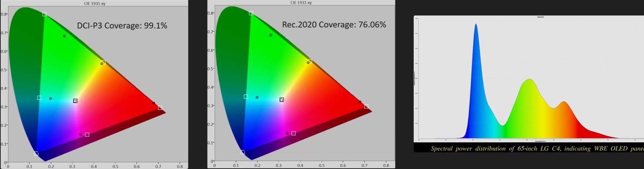Click white point marker in Rec.2020 chart
644x169 pixels.
pos(282,100)
